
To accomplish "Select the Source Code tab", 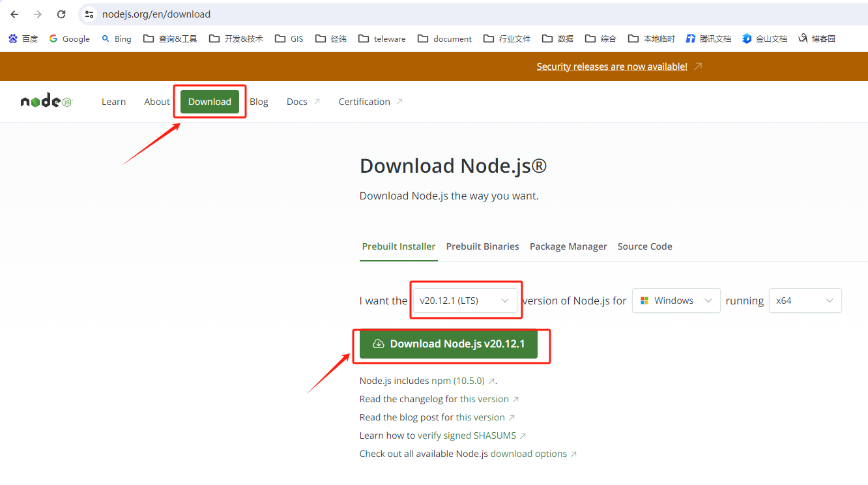I will [644, 246].
